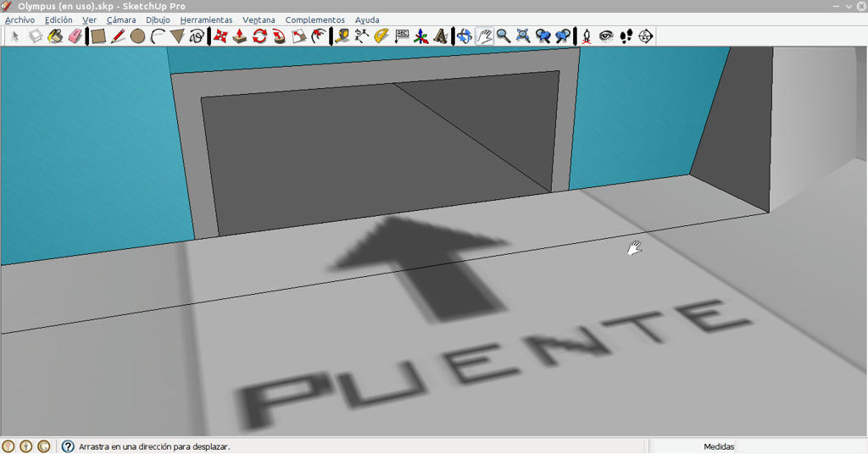The height and width of the screenshot is (454, 868).
Task: Select the Line pencil tool
Action: click(118, 36)
